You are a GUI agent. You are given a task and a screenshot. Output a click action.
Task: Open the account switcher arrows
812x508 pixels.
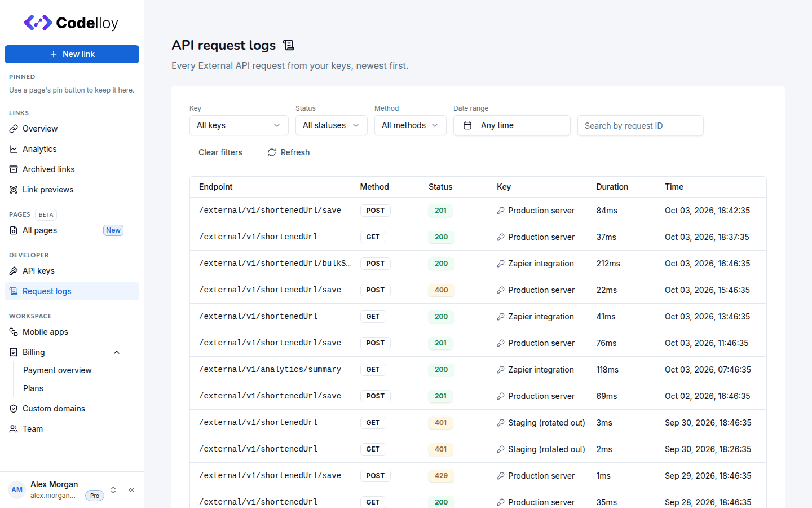(x=113, y=490)
